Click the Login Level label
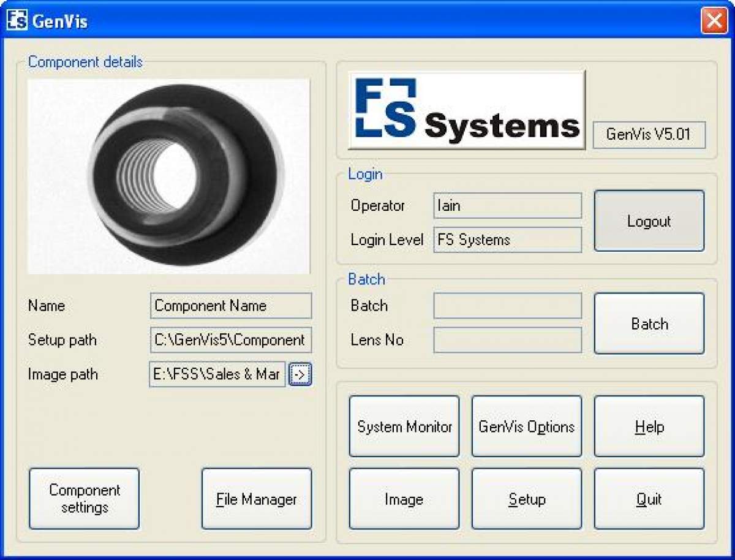 pos(387,240)
